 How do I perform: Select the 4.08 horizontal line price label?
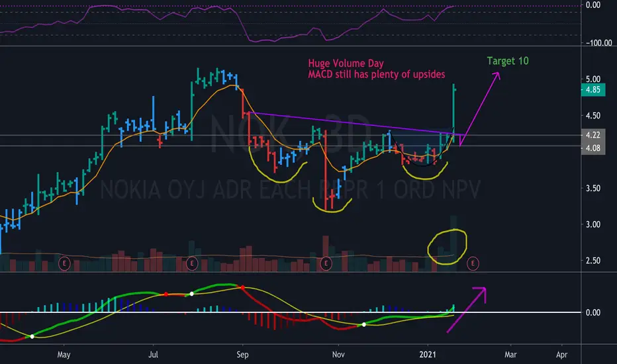tap(593, 148)
